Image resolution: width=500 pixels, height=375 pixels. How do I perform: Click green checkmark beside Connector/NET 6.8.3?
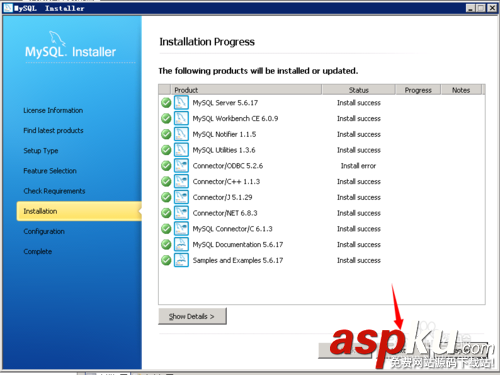click(166, 213)
